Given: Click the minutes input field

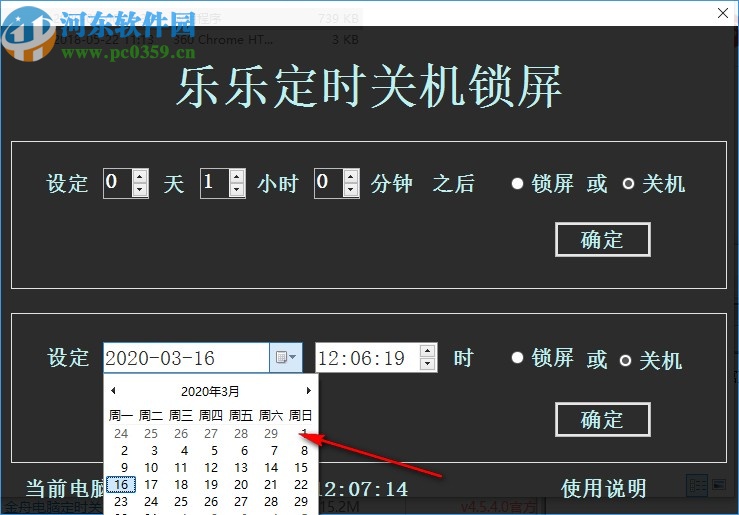Looking at the screenshot, I should pyautogui.click(x=329, y=183).
